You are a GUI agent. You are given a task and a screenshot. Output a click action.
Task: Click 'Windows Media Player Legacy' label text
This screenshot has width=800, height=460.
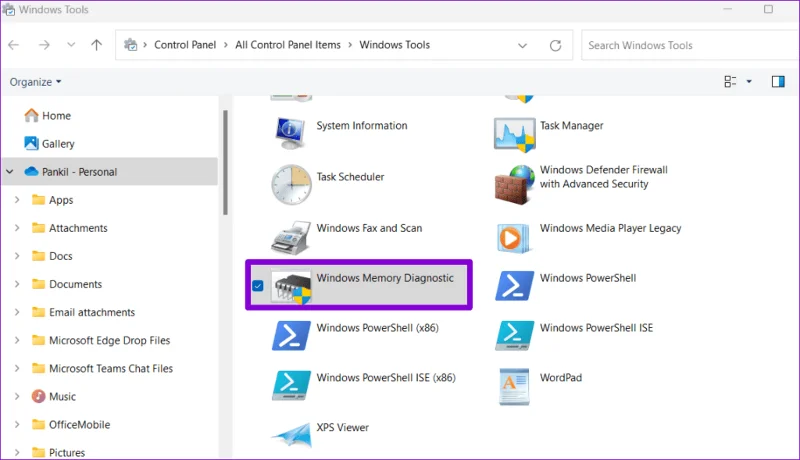click(610, 228)
